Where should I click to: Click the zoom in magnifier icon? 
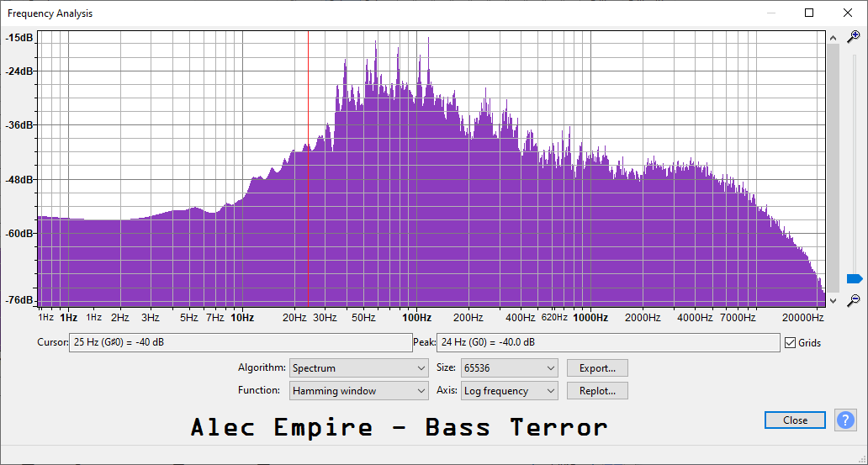854,36
